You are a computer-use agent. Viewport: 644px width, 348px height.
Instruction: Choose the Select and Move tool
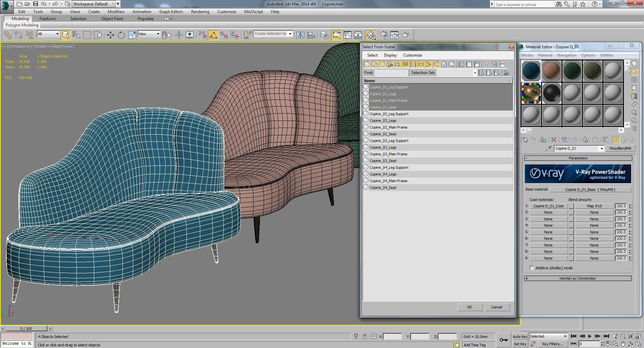coord(110,35)
